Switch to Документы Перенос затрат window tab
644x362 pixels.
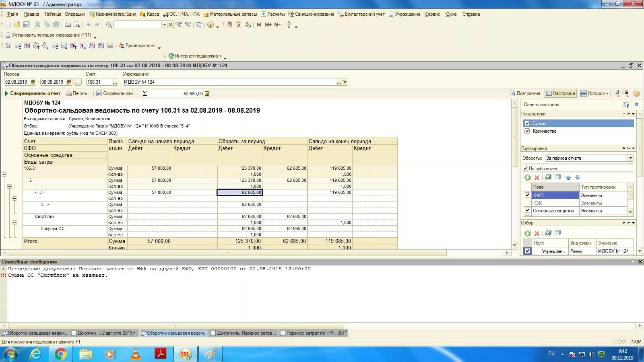point(243,333)
